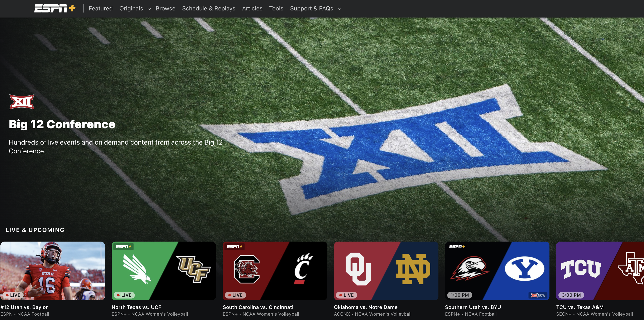
Task: Click LIVE badge on Oklahoma vs. Notre Dame
Action: point(346,295)
